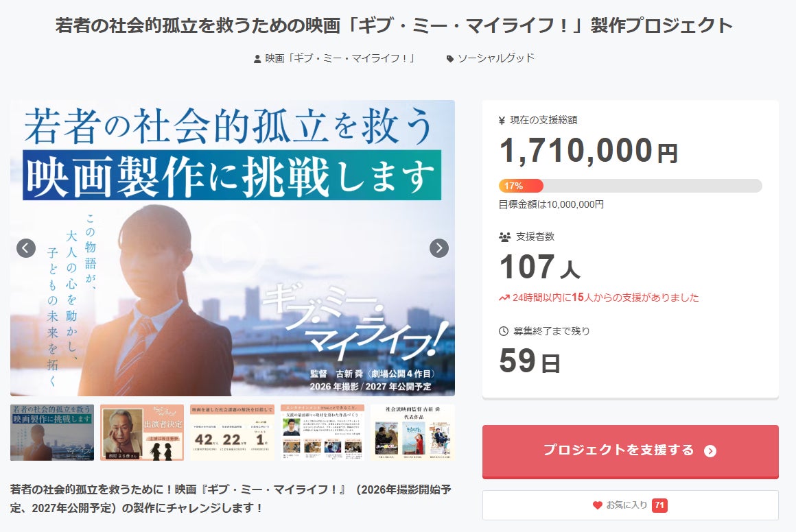796x532 pixels.
Task: Open the ソーシャルグッド category link
Action: point(495,58)
